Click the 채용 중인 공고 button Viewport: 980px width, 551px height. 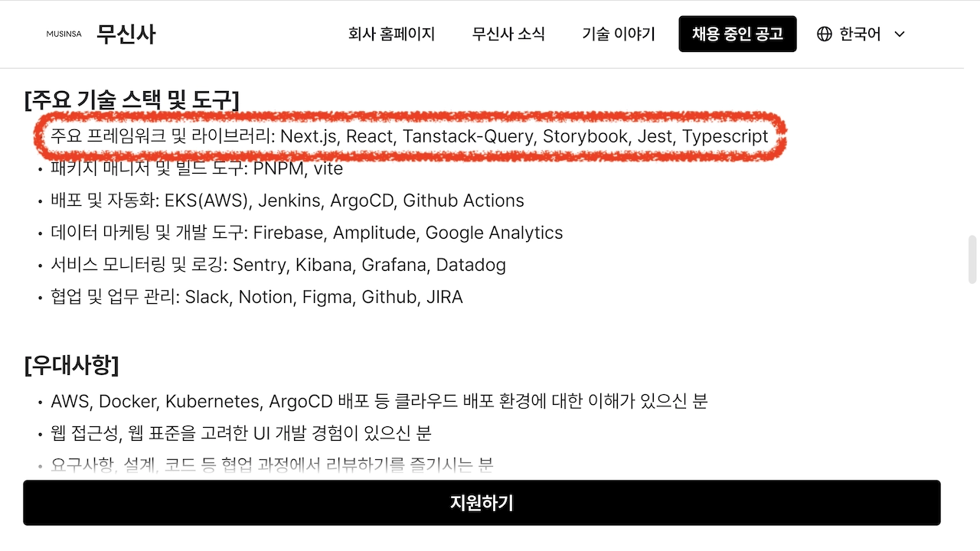pyautogui.click(x=737, y=34)
